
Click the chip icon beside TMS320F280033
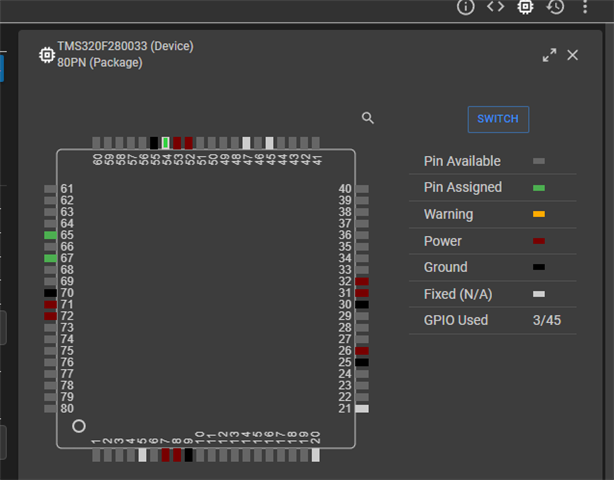pos(47,55)
